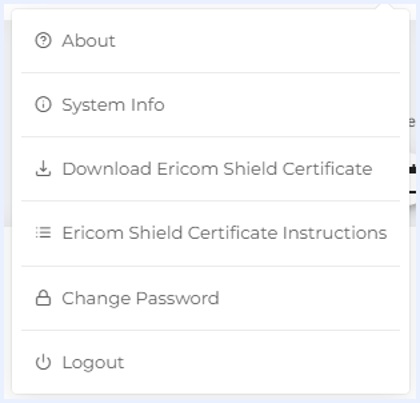Click Download text in the certificate entry

tap(107, 169)
